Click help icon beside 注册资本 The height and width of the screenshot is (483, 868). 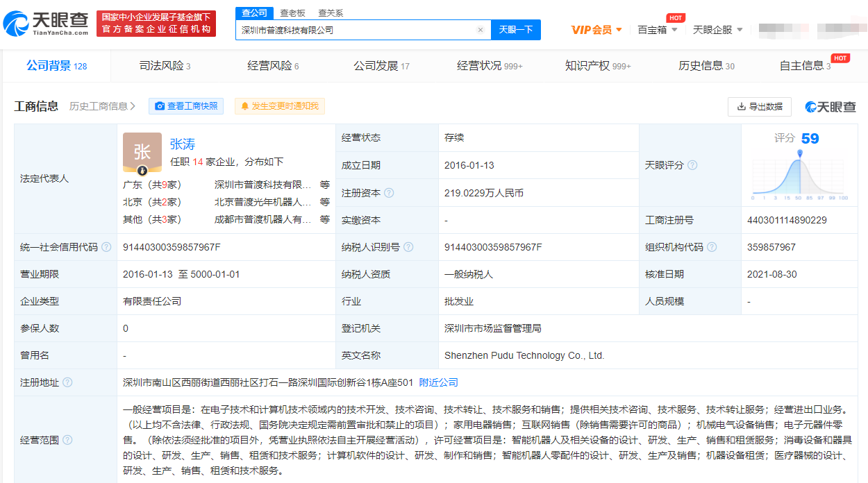(389, 193)
